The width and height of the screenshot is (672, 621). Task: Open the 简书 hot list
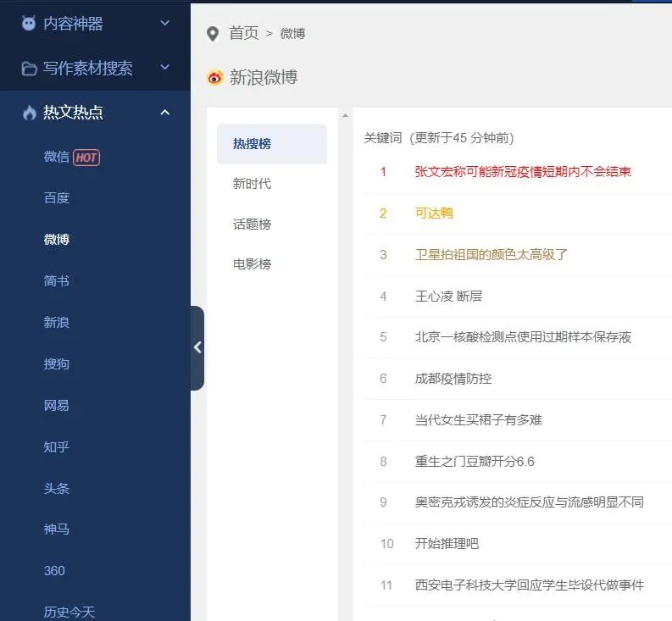click(57, 280)
